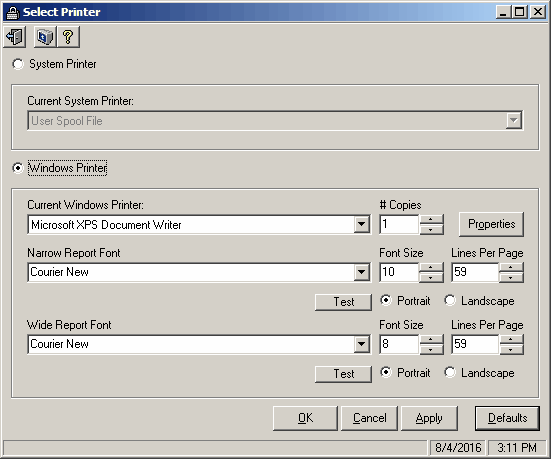Decrease the Wide Report font size
Screen dimensions: 551x459
(431, 349)
